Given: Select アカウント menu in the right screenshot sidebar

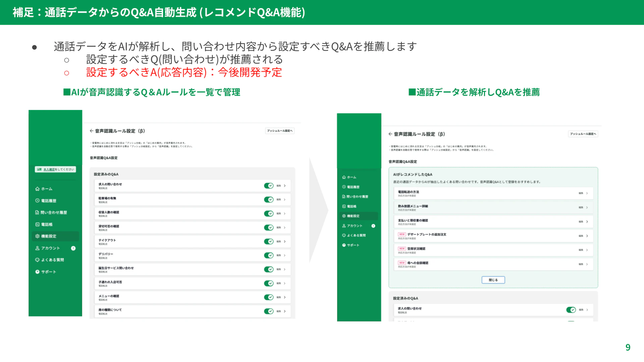Looking at the screenshot, I should click(x=355, y=226).
